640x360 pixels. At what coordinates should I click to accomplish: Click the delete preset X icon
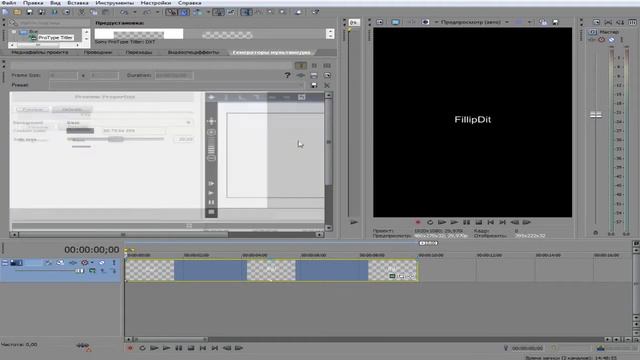[x=327, y=85]
